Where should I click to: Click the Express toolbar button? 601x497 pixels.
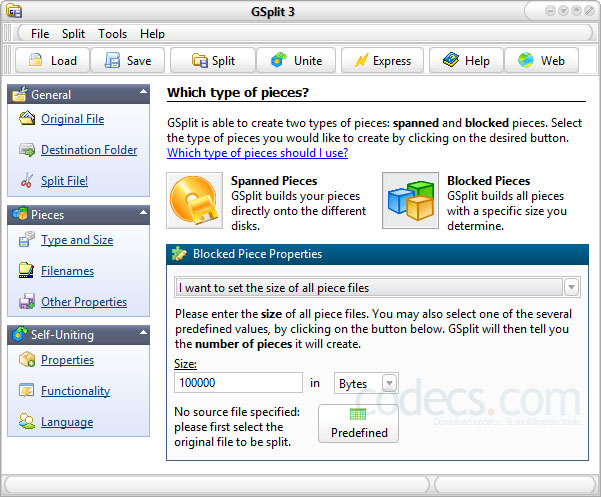[x=383, y=61]
